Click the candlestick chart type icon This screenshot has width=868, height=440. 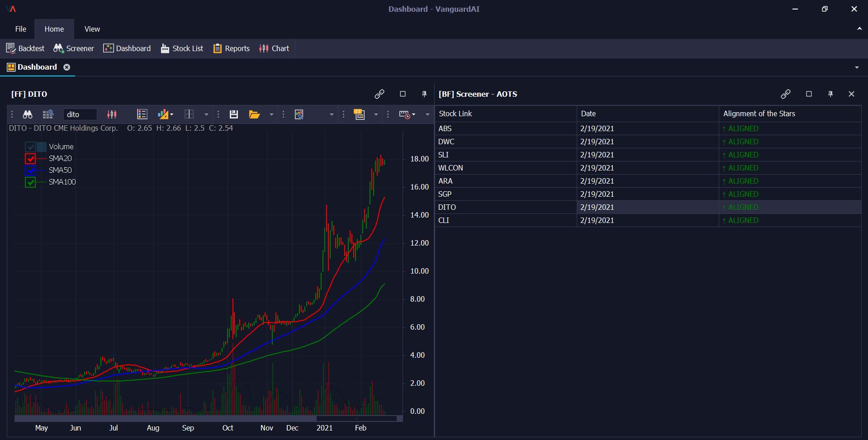coord(112,114)
